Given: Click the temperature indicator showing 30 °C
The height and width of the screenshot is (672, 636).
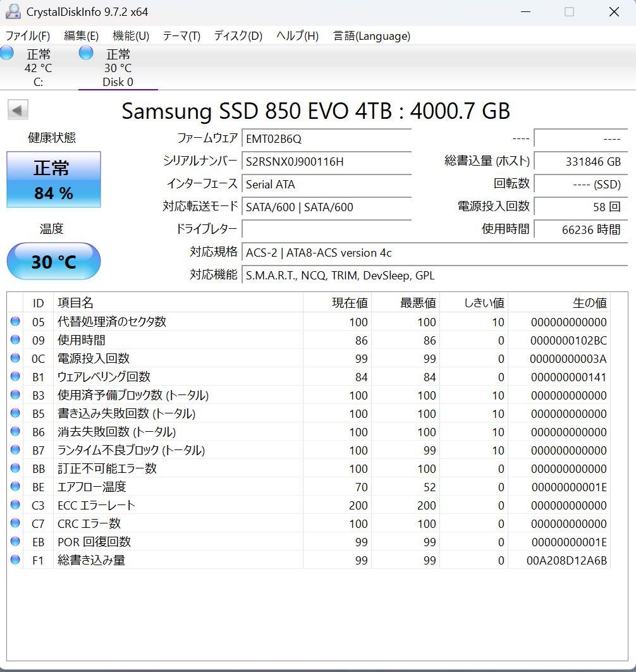Looking at the screenshot, I should pos(53,260).
